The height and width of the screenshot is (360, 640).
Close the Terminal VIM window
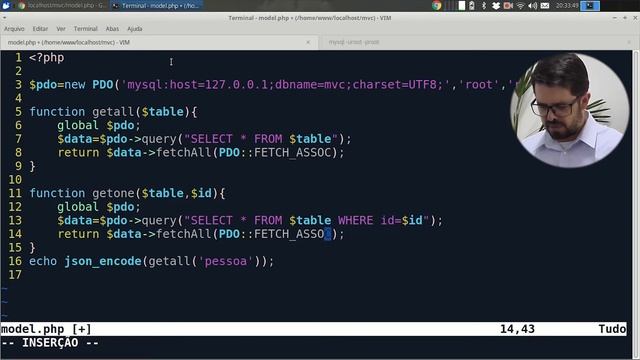coord(635,18)
